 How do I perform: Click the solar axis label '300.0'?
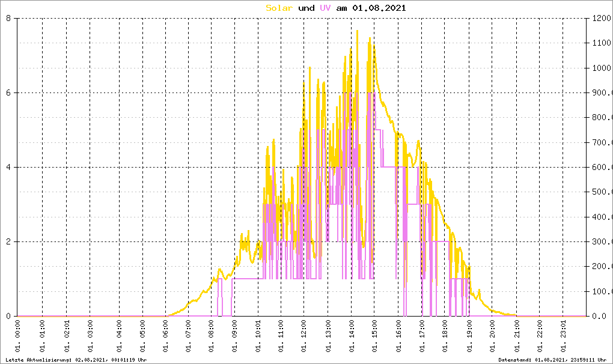point(602,241)
